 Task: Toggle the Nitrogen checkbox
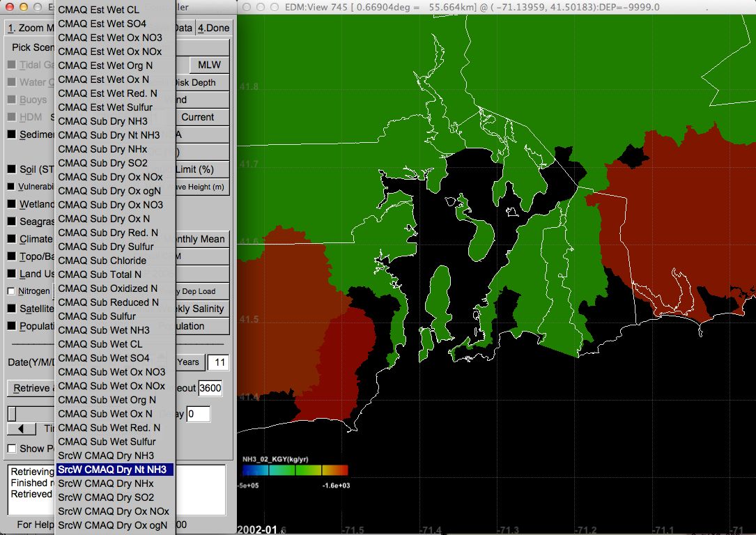click(11, 291)
